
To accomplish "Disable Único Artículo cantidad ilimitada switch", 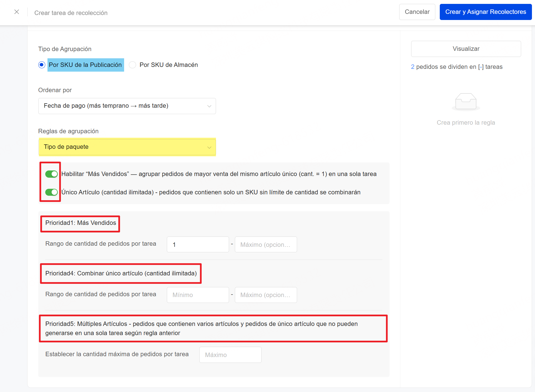I will (x=51, y=192).
